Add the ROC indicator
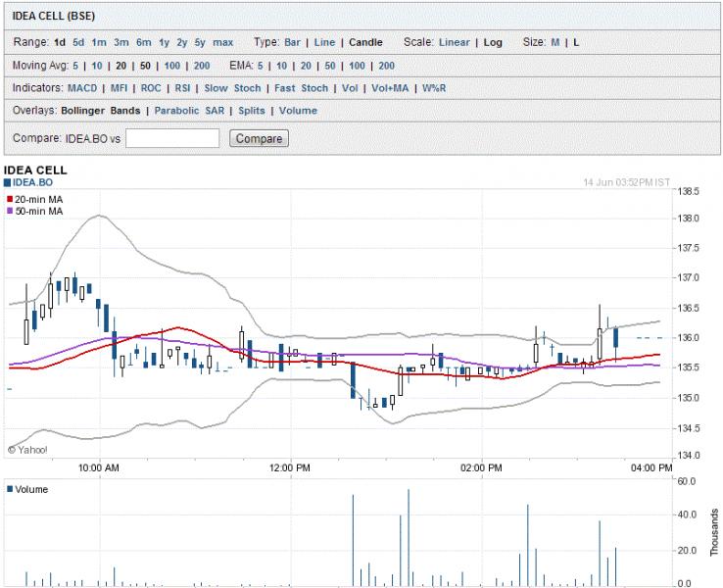Image resolution: width=723 pixels, height=588 pixels. coord(151,88)
